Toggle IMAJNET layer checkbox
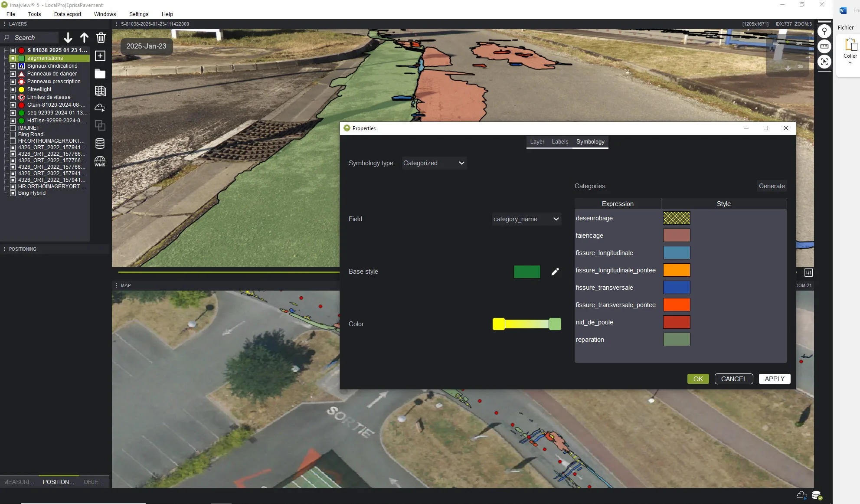Image resolution: width=860 pixels, height=504 pixels. tap(13, 128)
